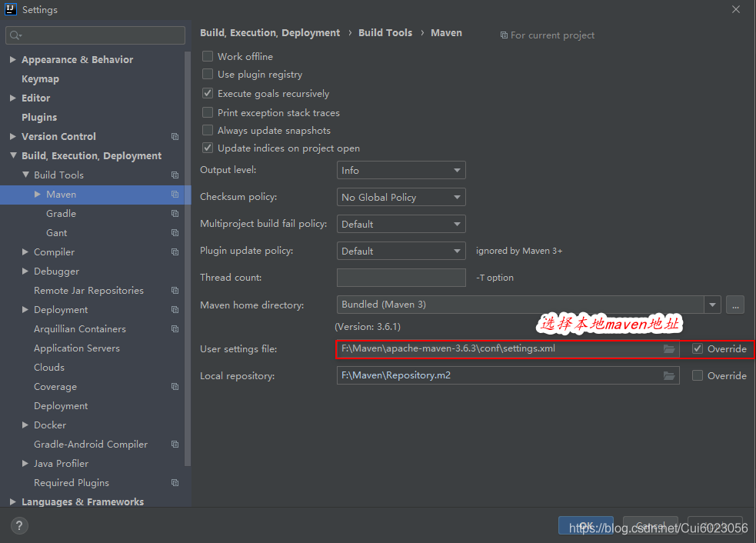The width and height of the screenshot is (756, 543).
Task: Select Gant under Build Tools
Action: point(56,233)
